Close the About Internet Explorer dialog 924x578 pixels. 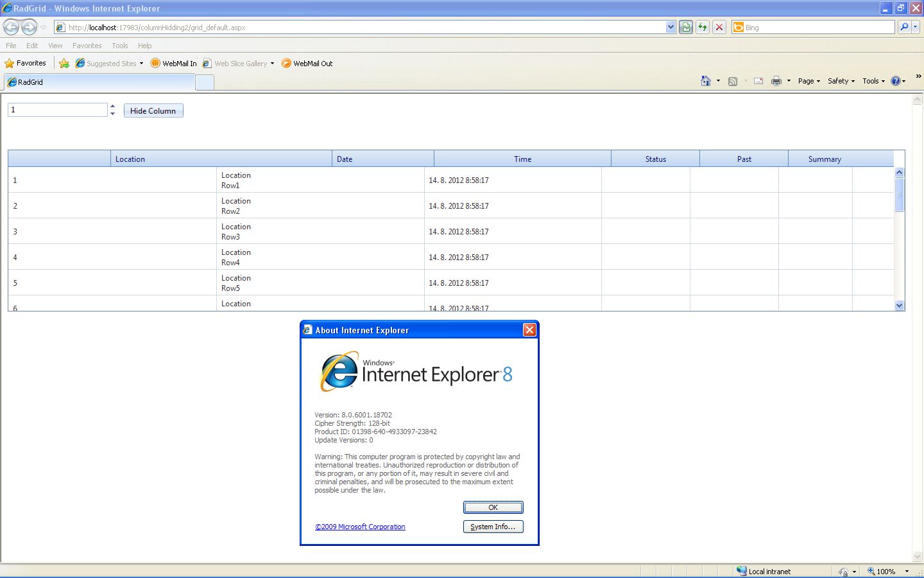pyautogui.click(x=529, y=329)
